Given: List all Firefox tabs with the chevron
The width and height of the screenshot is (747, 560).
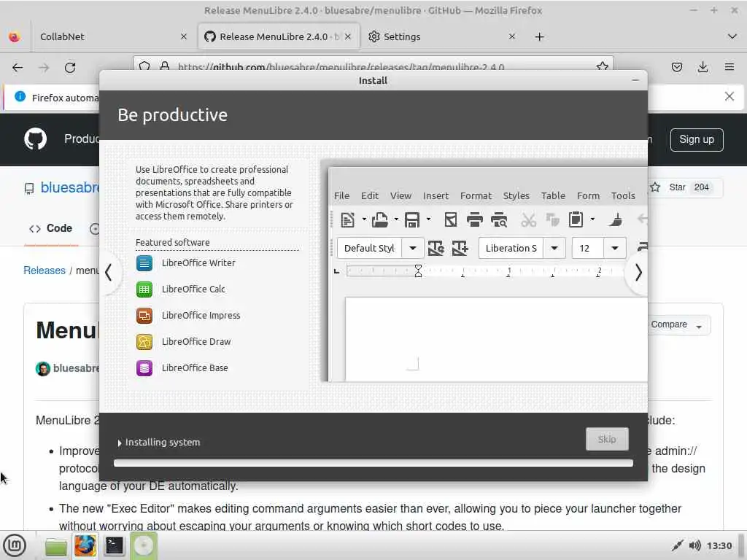Looking at the screenshot, I should [x=732, y=36].
